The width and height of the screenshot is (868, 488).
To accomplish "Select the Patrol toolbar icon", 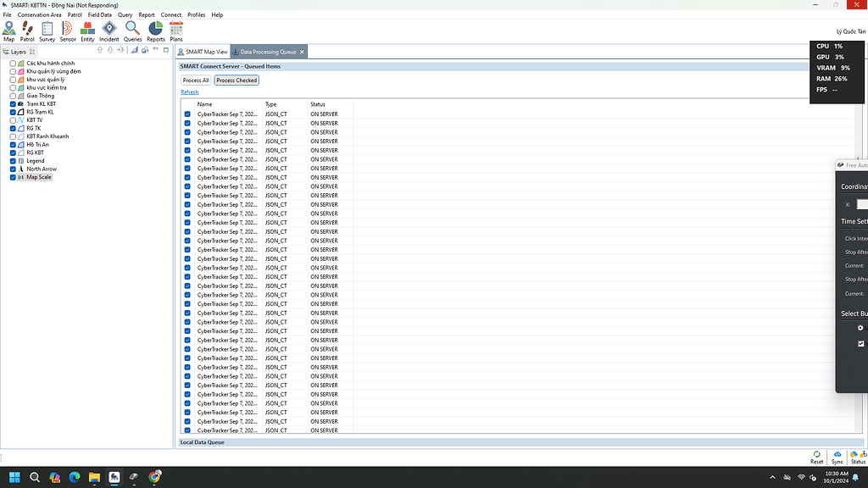I will point(26,30).
